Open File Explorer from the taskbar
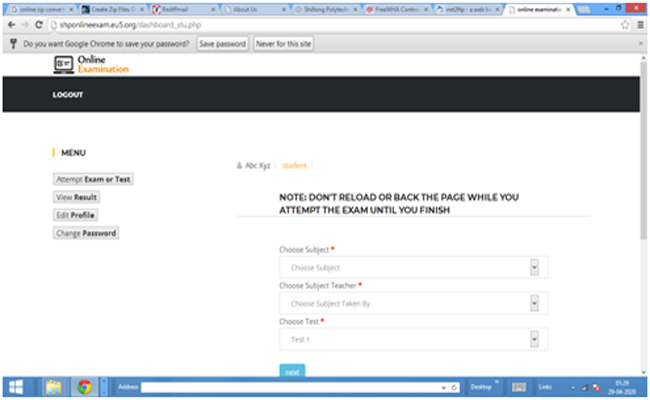Viewport: 650px width, 400px height. [53, 386]
